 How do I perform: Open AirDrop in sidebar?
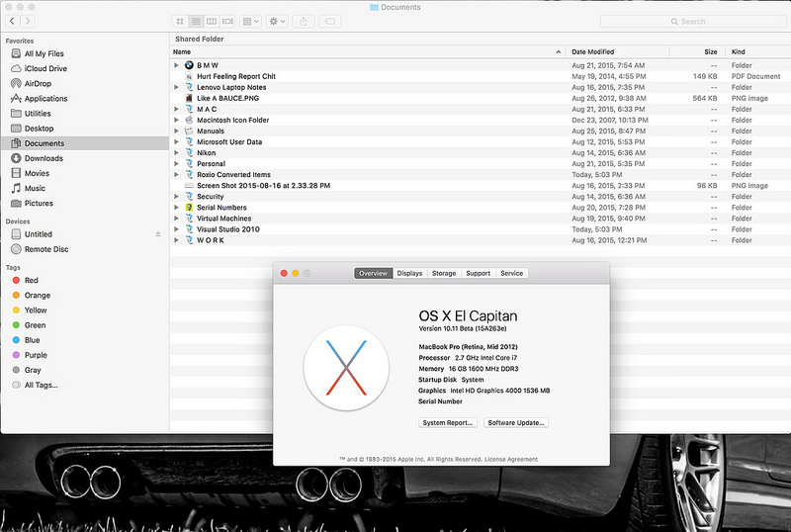(x=38, y=84)
